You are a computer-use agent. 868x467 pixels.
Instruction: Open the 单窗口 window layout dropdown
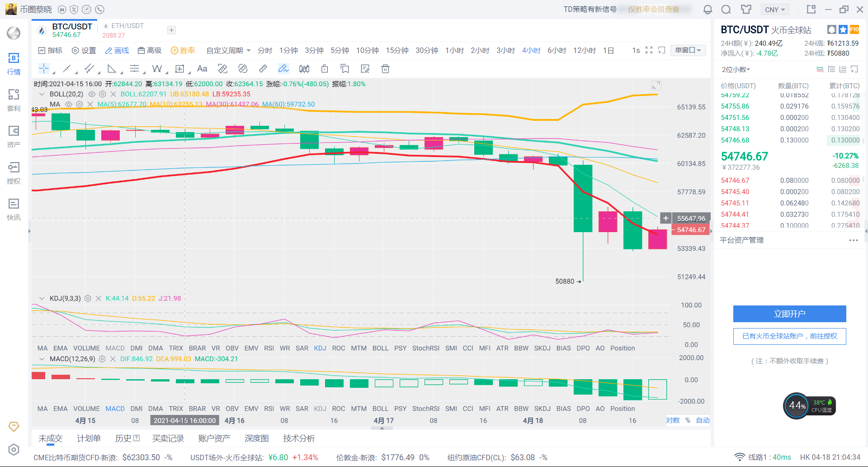tap(688, 50)
